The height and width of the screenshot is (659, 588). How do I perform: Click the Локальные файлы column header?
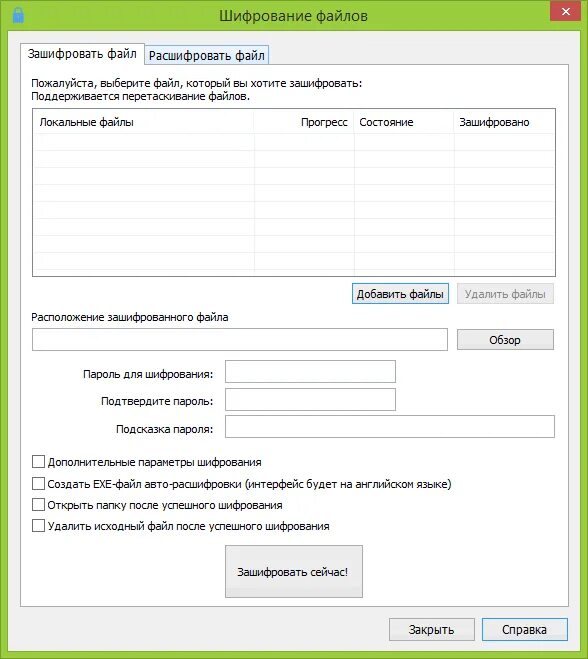point(143,122)
